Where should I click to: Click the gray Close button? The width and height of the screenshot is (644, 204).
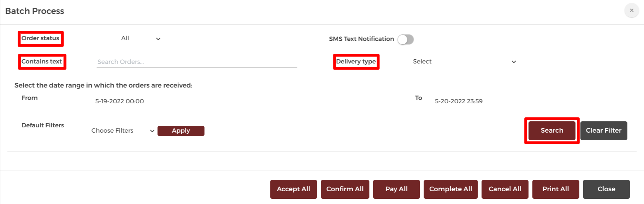[x=606, y=189]
